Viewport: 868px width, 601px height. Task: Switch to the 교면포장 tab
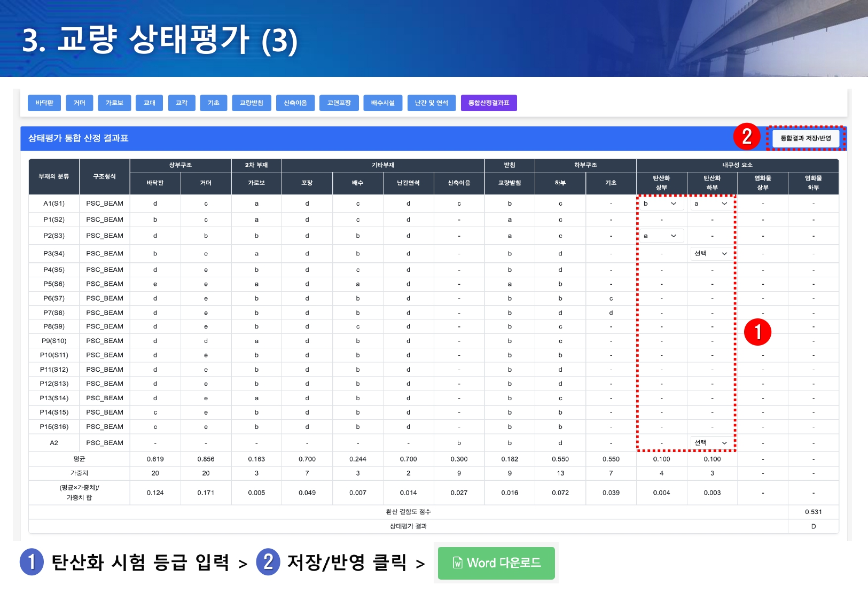pyautogui.click(x=339, y=103)
